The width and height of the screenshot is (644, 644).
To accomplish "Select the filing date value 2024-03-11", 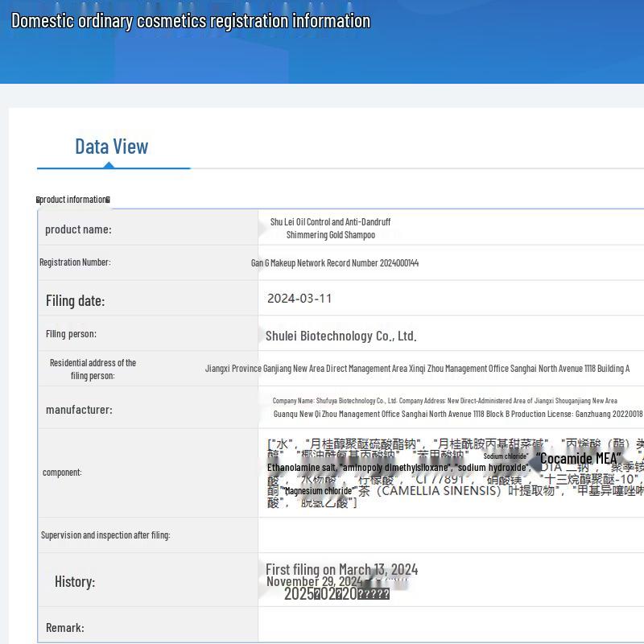I will [x=299, y=299].
